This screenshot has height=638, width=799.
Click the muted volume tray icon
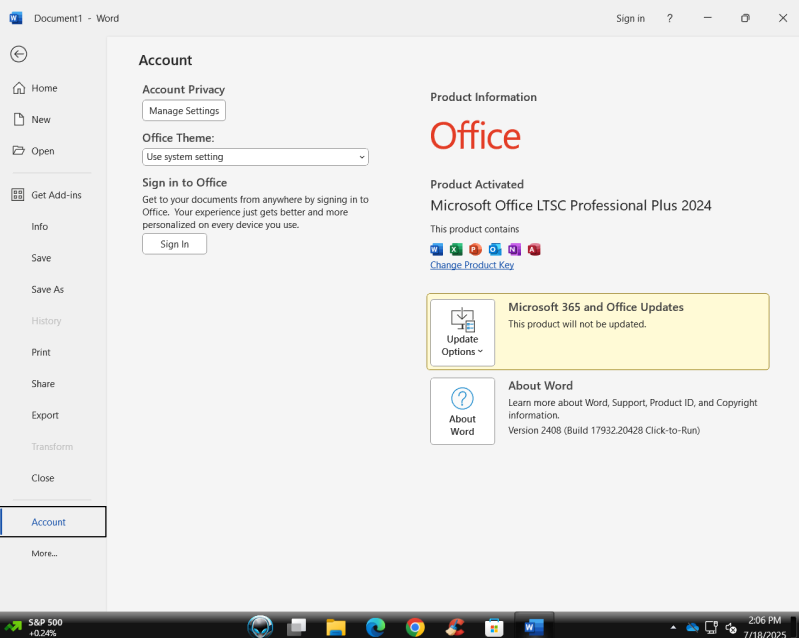(731, 628)
